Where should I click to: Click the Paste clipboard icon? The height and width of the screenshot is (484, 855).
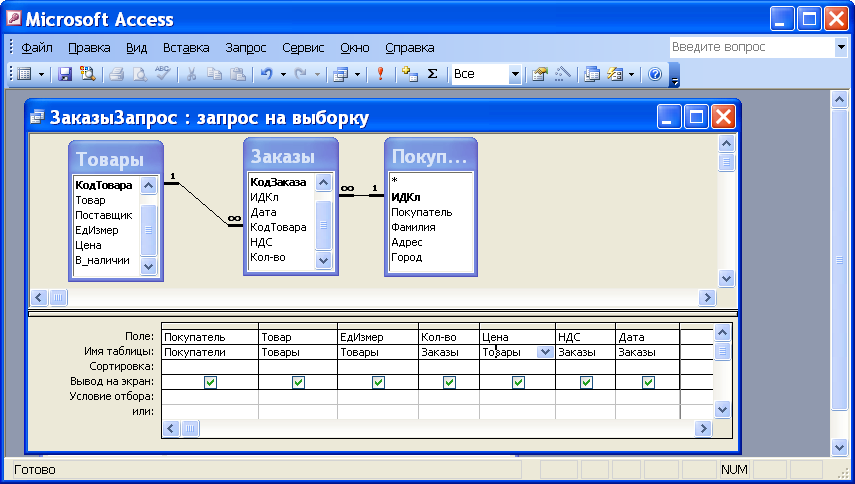tap(238, 74)
